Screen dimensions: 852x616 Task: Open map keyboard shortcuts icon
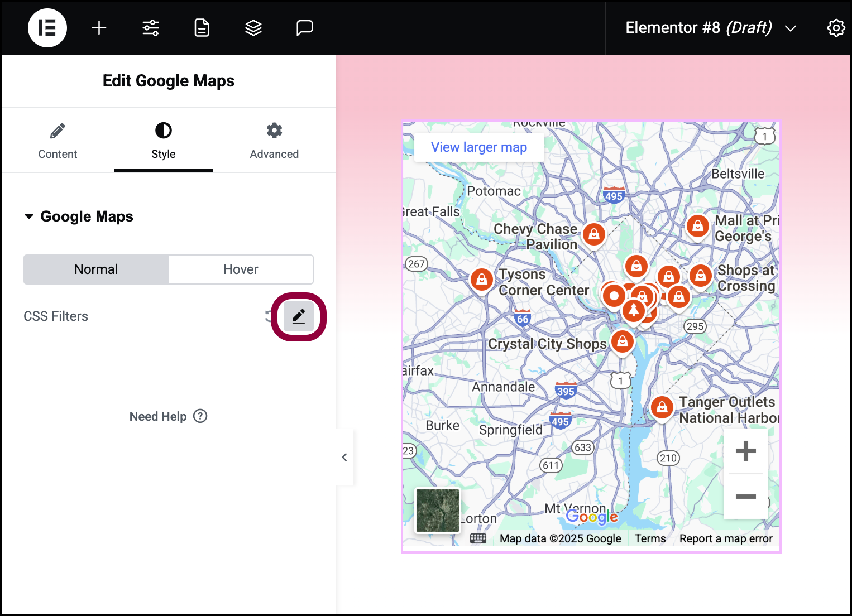pyautogui.click(x=478, y=538)
